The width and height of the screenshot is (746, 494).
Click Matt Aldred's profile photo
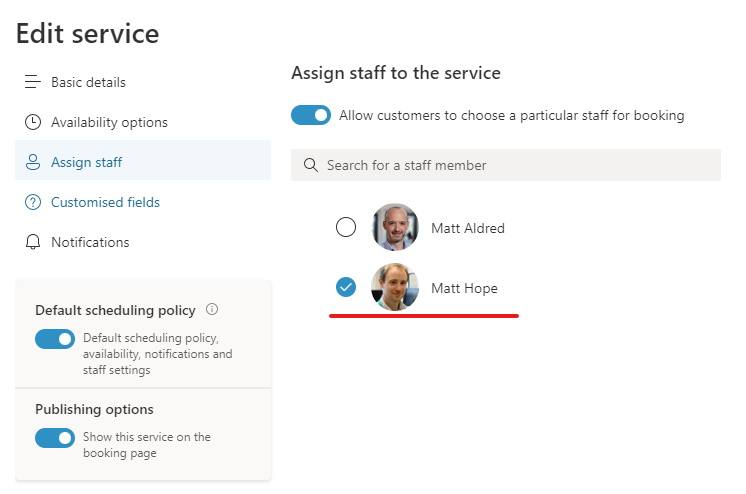pyautogui.click(x=394, y=228)
